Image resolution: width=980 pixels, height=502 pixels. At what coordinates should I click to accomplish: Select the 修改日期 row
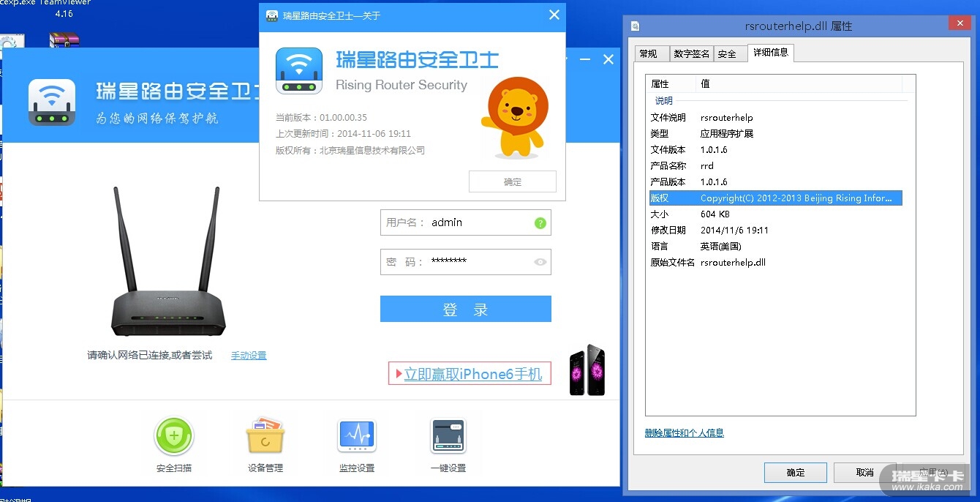pos(774,230)
